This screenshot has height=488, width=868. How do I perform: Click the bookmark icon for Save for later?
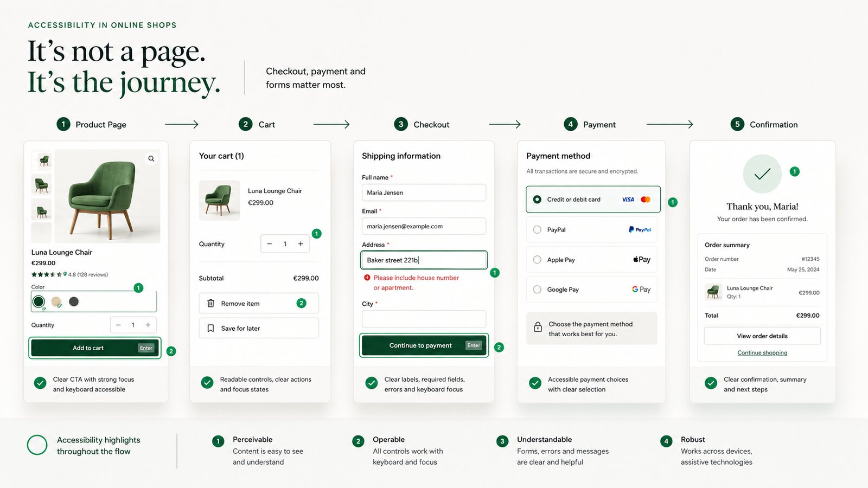[211, 328]
